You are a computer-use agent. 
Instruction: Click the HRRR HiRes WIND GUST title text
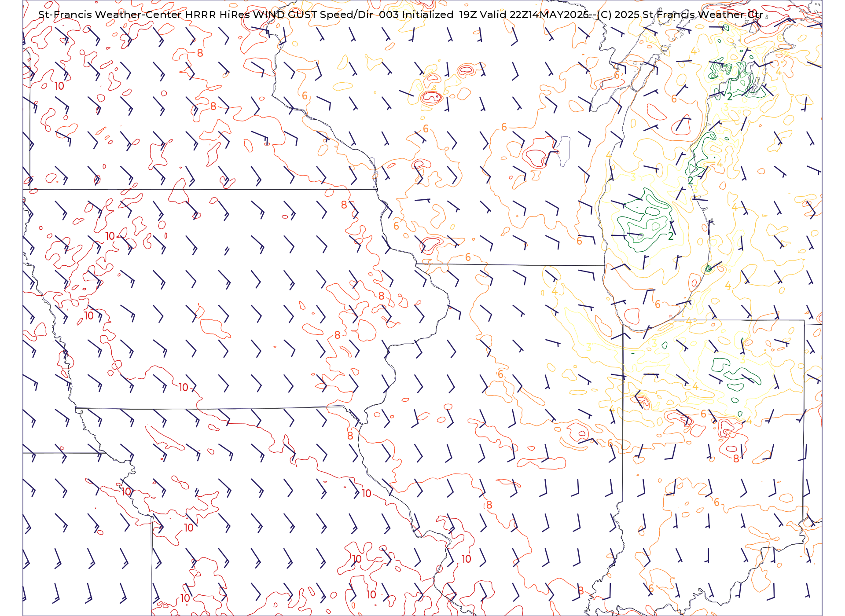pos(251,15)
